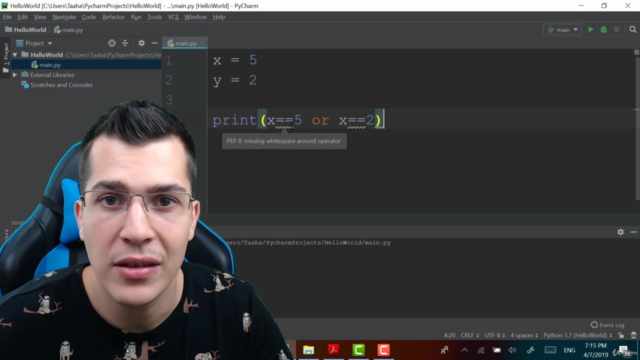Click the People icon in the system tray
Screen dimensions: 640x360
pyautogui.click(x=444, y=350)
